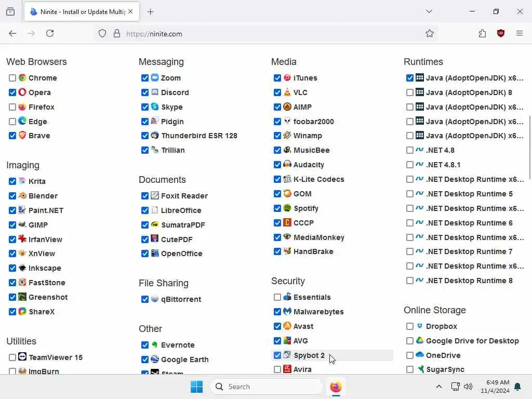The width and height of the screenshot is (532, 399).
Task: Bookmark this page with the star icon
Action: pos(430,33)
